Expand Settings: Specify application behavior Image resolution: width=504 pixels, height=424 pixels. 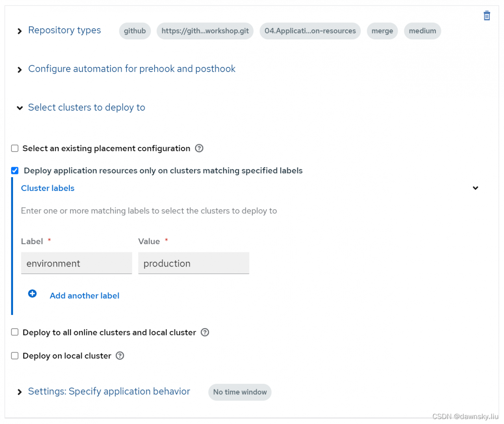pos(20,392)
